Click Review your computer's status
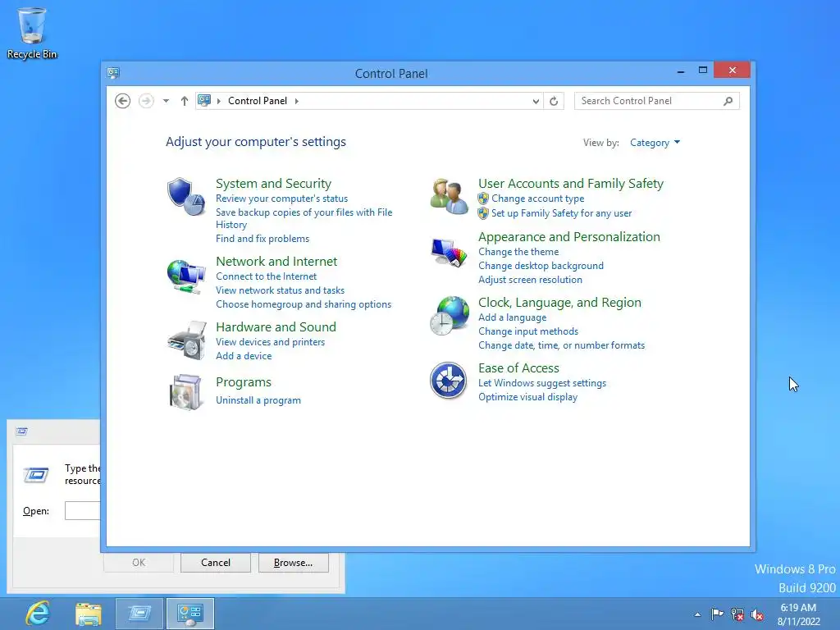Image resolution: width=840 pixels, height=630 pixels. point(282,199)
